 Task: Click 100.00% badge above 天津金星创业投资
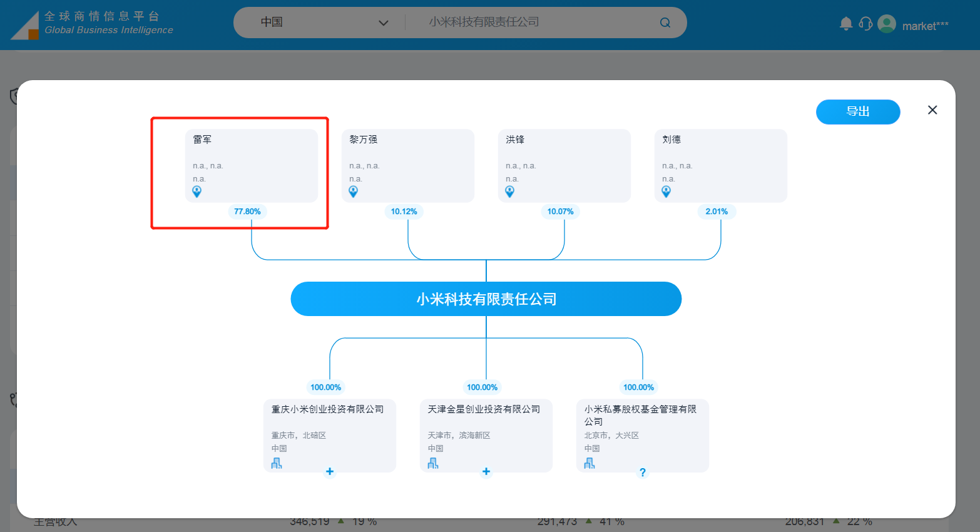point(482,387)
